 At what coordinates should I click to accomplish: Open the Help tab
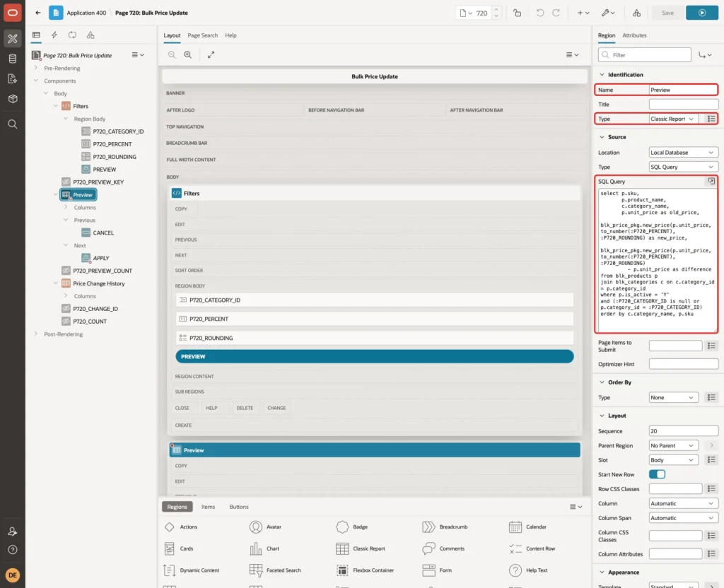(231, 35)
